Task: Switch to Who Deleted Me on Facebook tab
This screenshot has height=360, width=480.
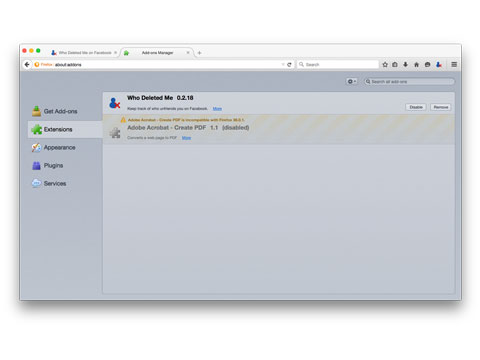Action: [x=84, y=53]
